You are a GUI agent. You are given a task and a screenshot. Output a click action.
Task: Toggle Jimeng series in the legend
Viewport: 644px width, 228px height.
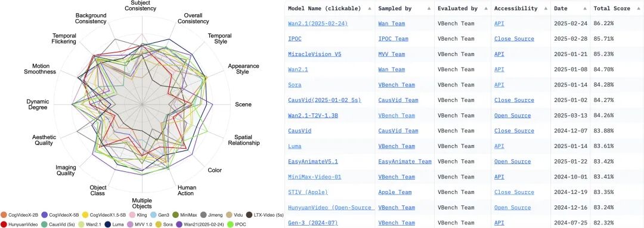(212, 215)
